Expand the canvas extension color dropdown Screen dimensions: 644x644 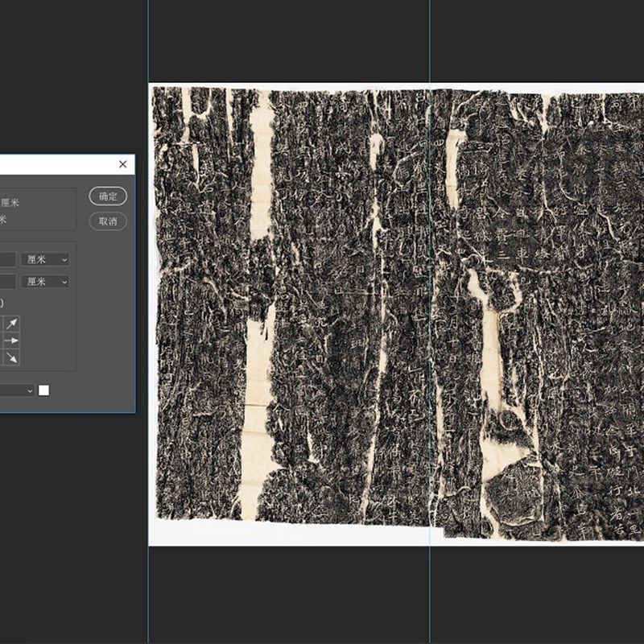point(17,390)
